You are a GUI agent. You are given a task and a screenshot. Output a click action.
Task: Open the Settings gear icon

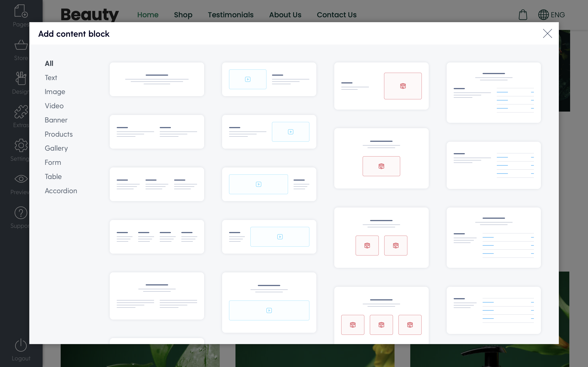(x=21, y=145)
